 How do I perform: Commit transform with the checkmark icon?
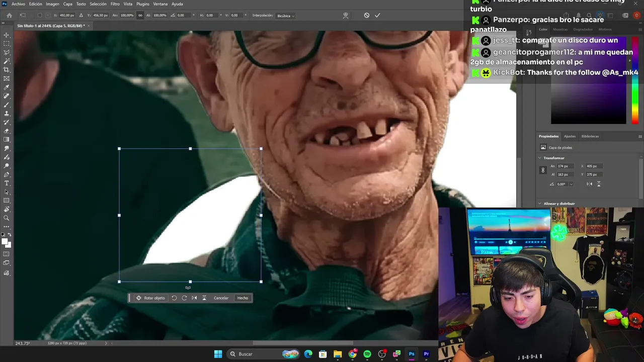pyautogui.click(x=377, y=16)
